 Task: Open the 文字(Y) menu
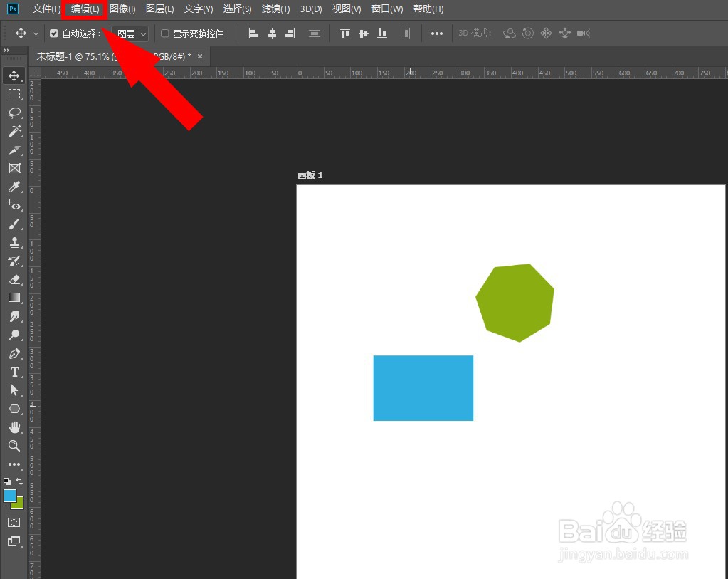click(x=199, y=9)
